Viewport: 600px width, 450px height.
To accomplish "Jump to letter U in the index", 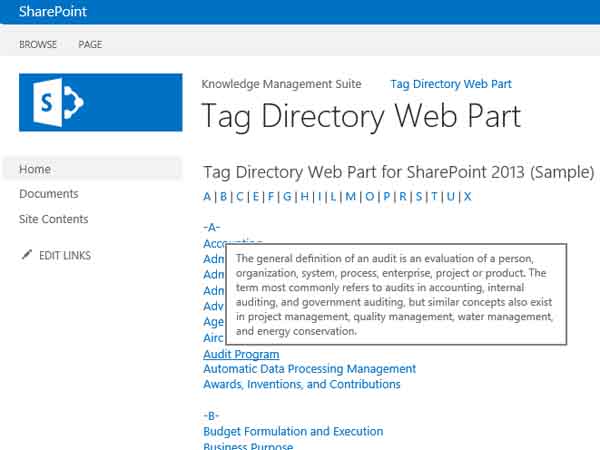I will (451, 196).
